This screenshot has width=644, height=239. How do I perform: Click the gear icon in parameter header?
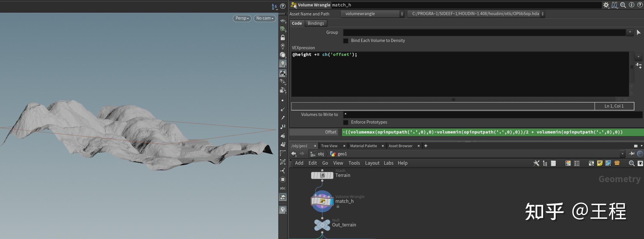click(606, 5)
